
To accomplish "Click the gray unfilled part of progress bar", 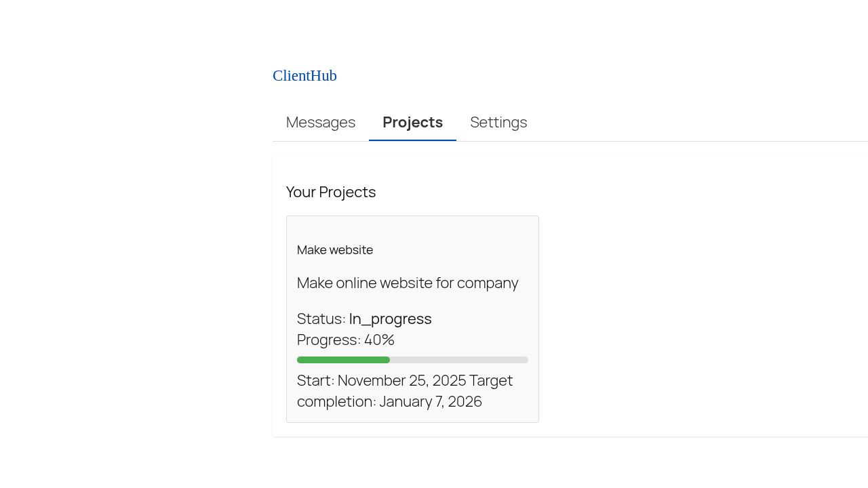I will 459,360.
